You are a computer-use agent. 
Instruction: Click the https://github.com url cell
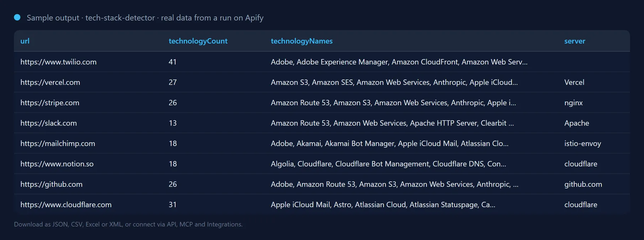(x=51, y=184)
